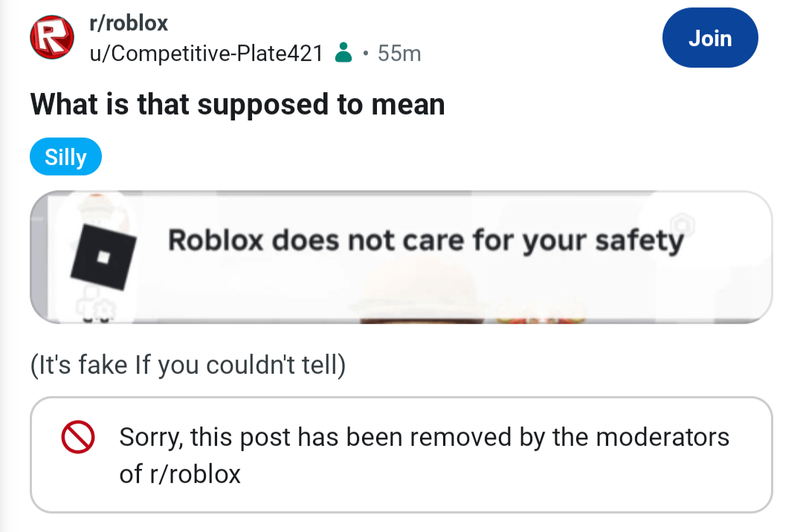Click the r/roblox subreddit avatar icon
The image size is (803, 532).
(48, 39)
